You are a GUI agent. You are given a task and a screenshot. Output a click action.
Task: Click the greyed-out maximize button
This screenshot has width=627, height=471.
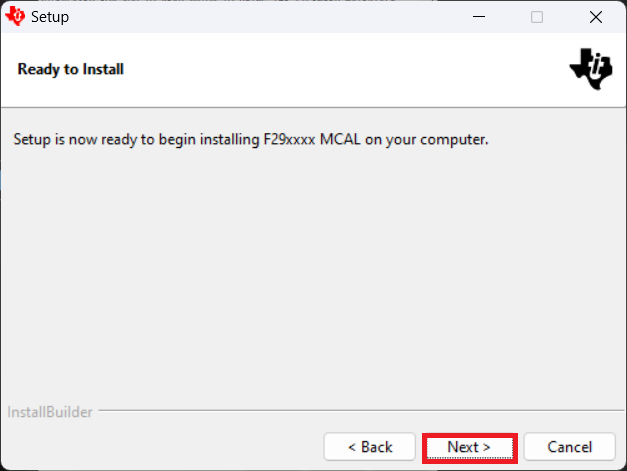point(537,17)
